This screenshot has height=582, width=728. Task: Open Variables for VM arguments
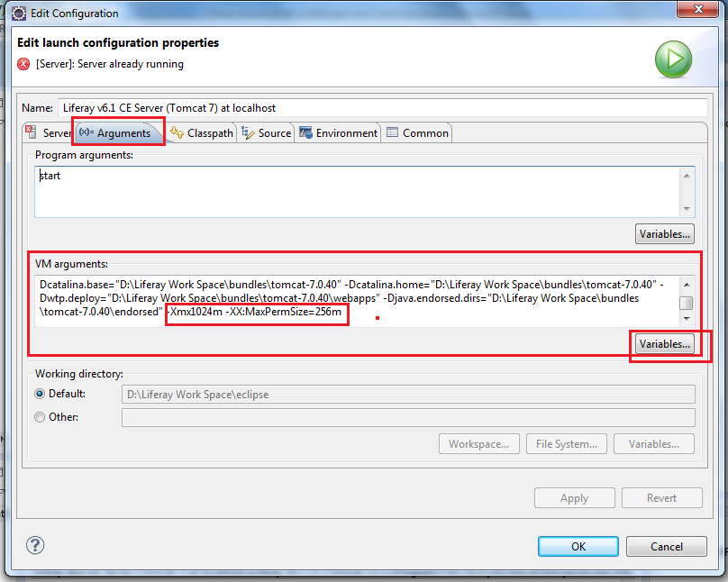point(664,343)
